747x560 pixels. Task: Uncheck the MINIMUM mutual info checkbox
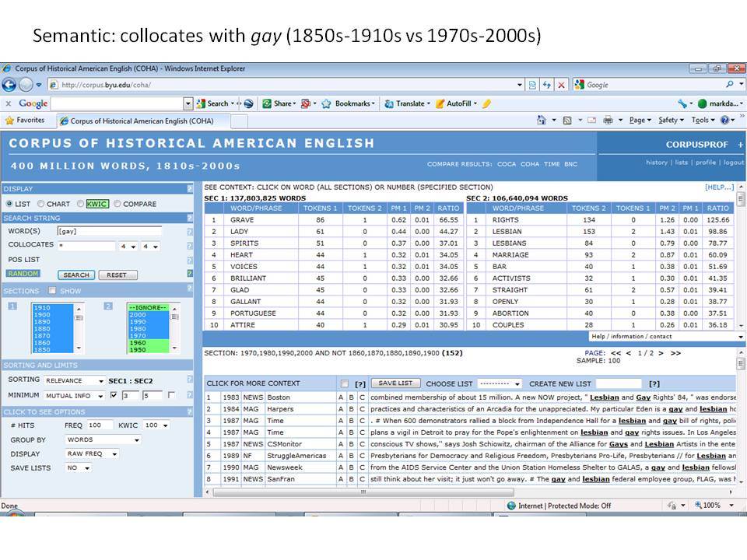tap(114, 395)
